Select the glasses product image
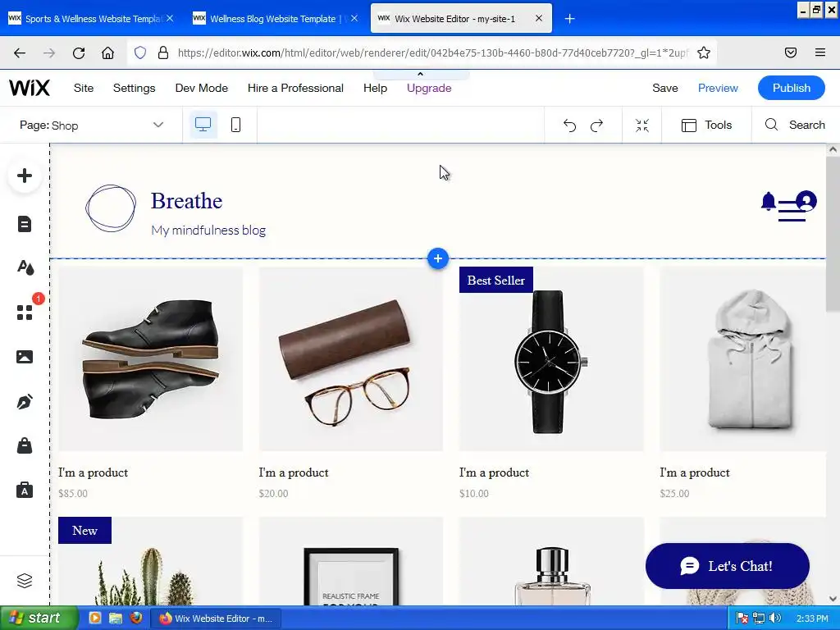The width and height of the screenshot is (840, 630). (x=351, y=359)
